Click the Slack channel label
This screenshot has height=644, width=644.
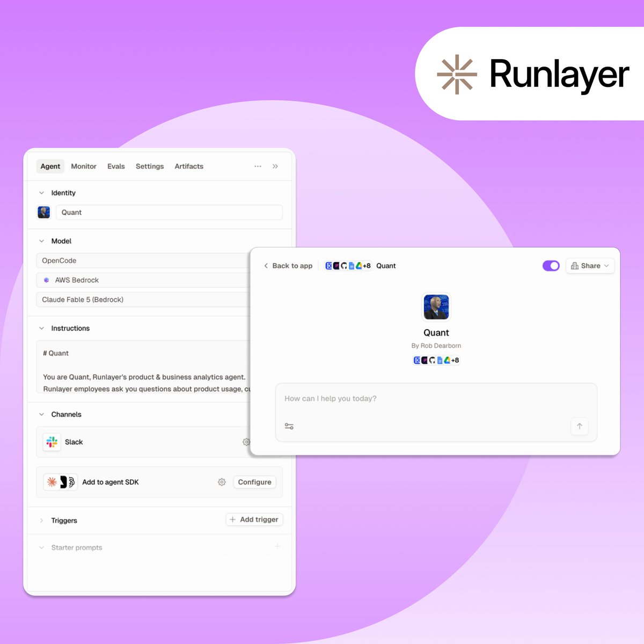(x=74, y=442)
